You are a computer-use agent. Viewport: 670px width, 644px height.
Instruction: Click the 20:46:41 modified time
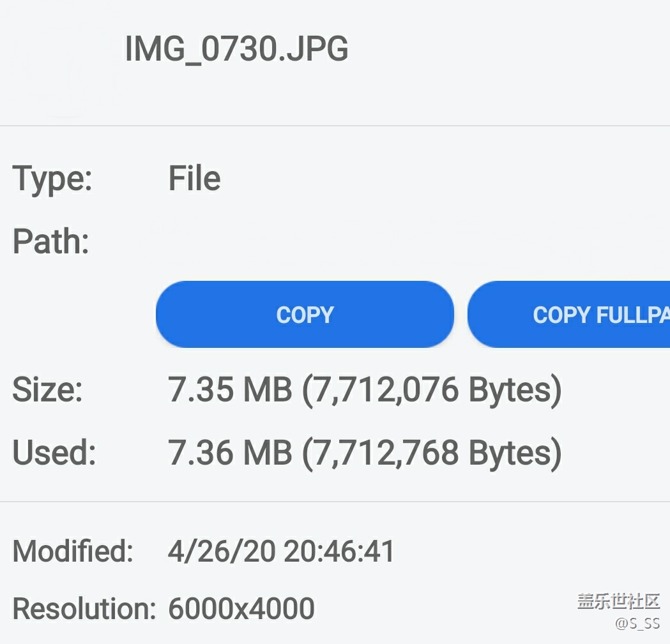[339, 551]
